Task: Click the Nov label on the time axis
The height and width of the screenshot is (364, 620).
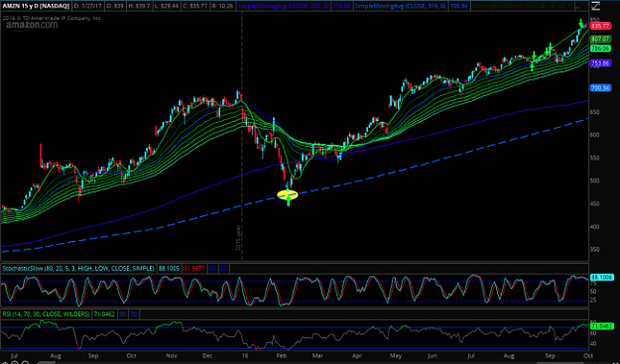Action: click(x=171, y=356)
